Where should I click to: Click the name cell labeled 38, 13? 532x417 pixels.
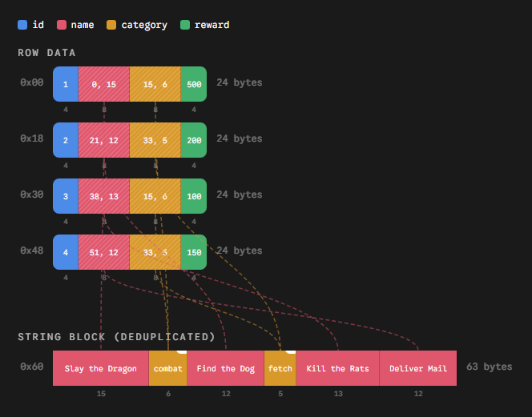coord(103,196)
